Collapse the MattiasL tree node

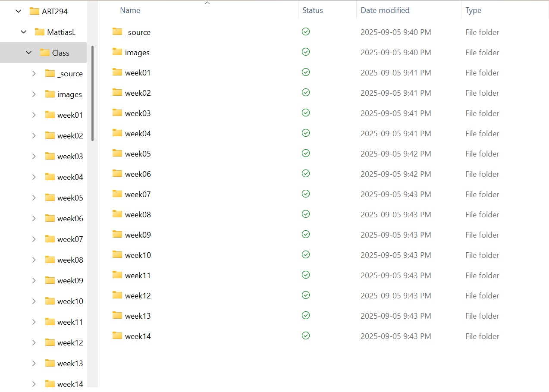24,32
